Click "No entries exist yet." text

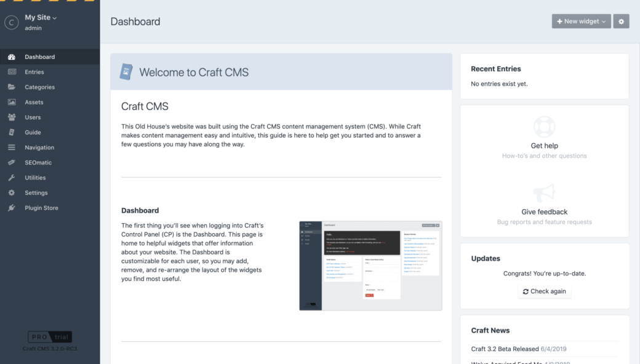[499, 84]
